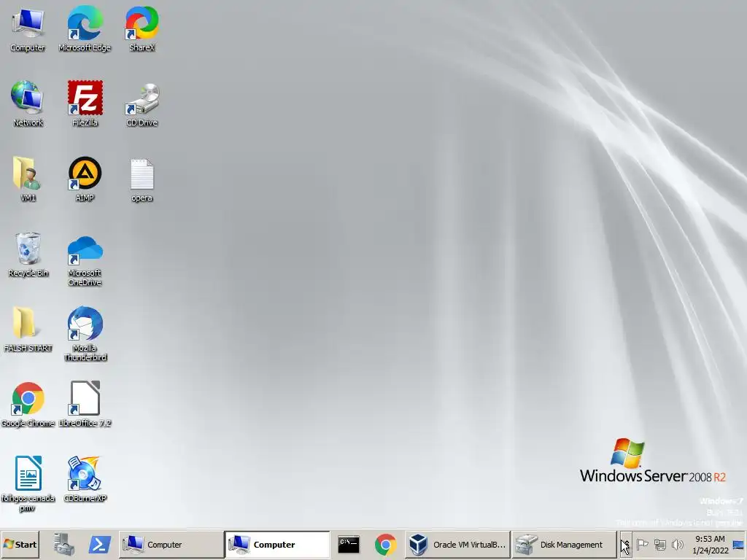Open Action Center flag icon
Screen dimensions: 747x560
pos(642,544)
